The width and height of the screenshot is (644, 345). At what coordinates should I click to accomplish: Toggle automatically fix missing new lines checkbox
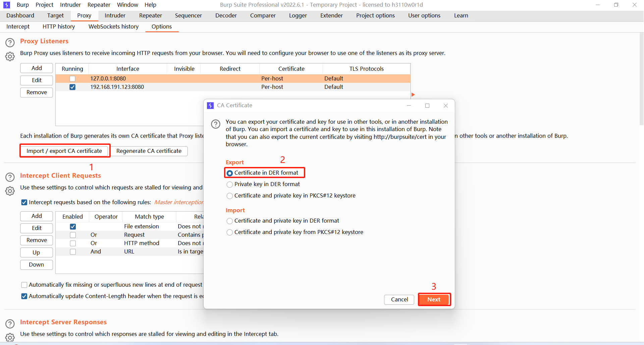click(24, 285)
